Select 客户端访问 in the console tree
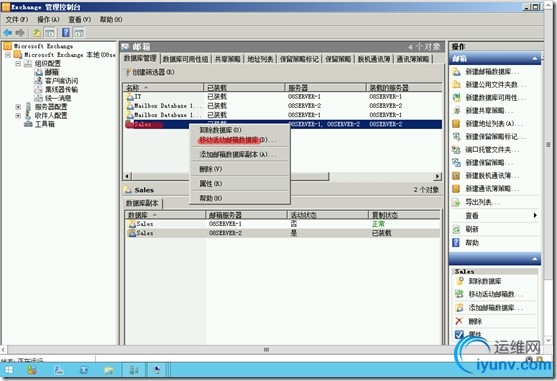The image size is (557, 381). 61,81
